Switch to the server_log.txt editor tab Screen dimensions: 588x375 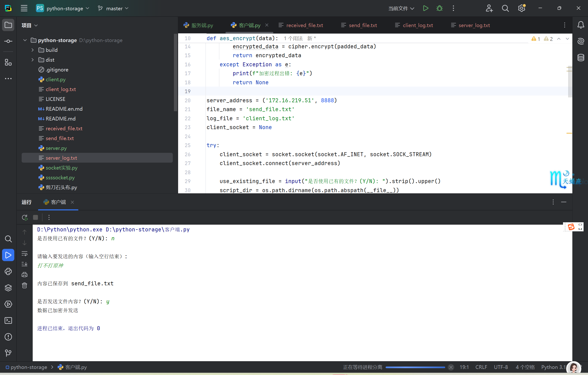(474, 25)
